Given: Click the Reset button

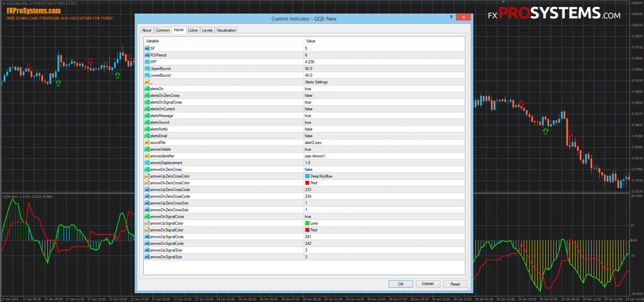Looking at the screenshot, I should coord(455,284).
